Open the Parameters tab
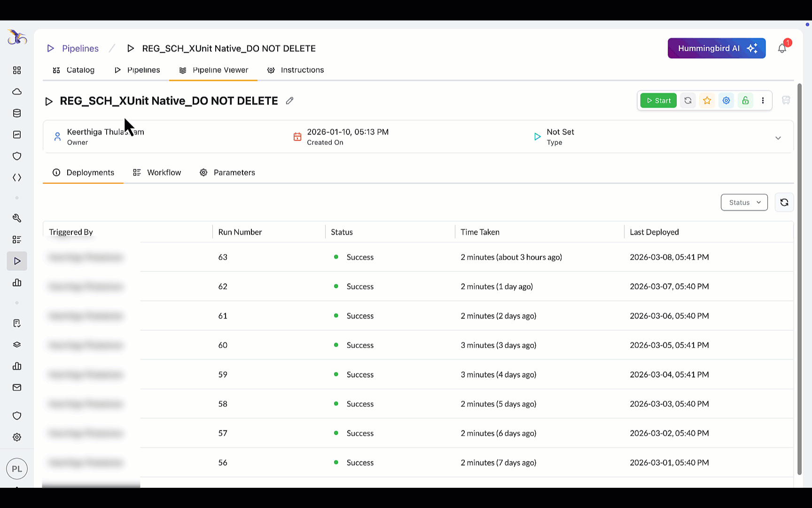Screen dimensions: 812x508 227,173
